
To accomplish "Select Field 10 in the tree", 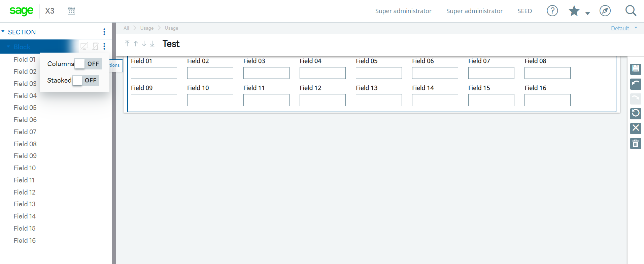I will 25,168.
